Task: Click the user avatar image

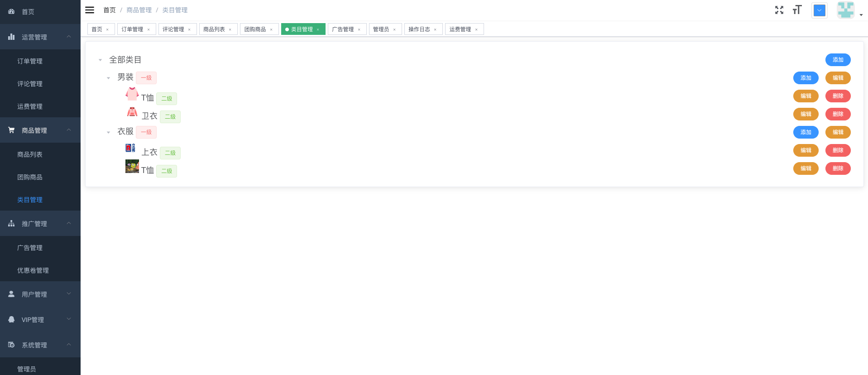Action: tap(845, 10)
